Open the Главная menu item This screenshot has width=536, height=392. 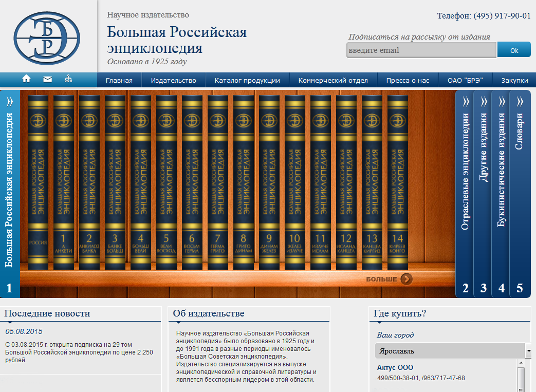pos(119,80)
